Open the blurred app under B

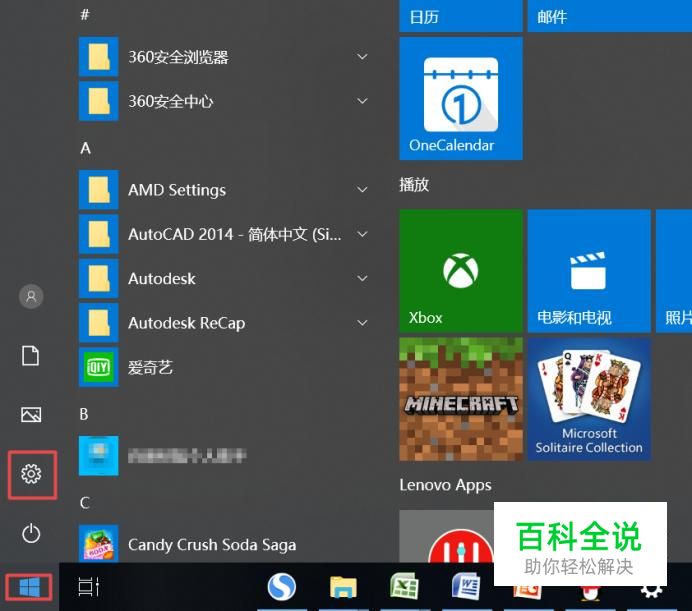98,456
